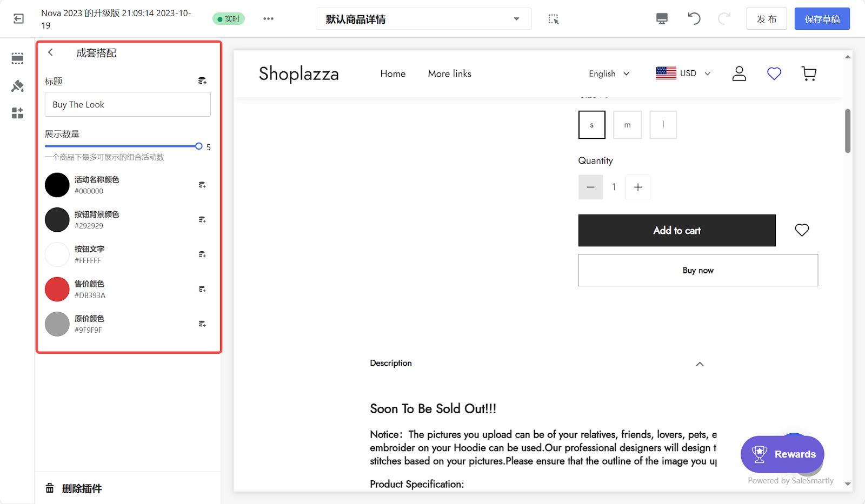Open 原价颜色 gray color swatch

[x=57, y=324]
